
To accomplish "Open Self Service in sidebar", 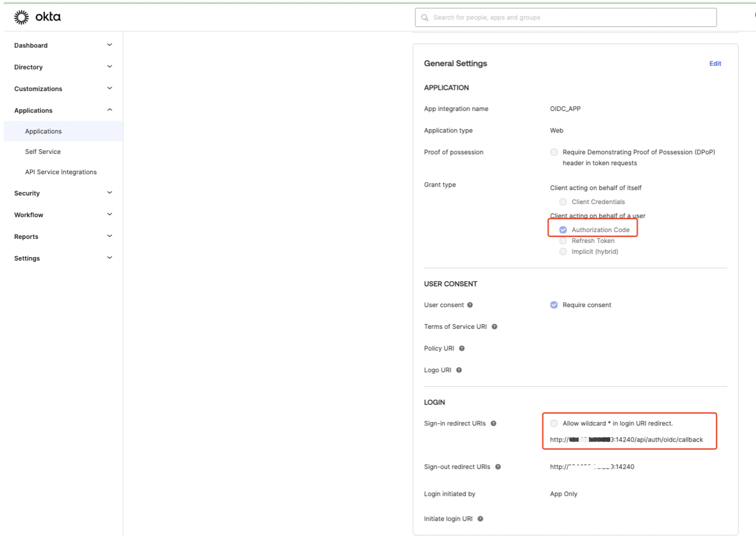I will [x=43, y=152].
